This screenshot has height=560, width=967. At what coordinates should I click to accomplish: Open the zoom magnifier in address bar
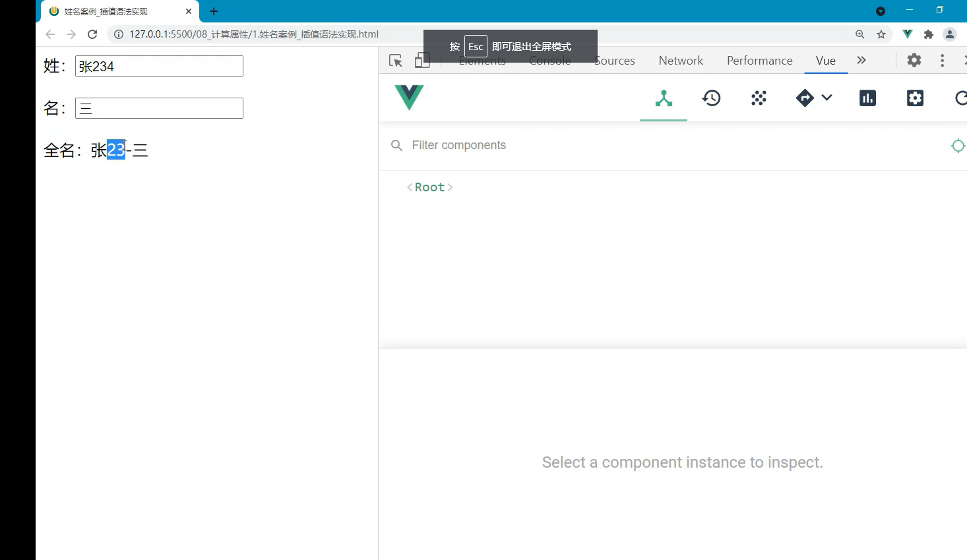pos(859,34)
